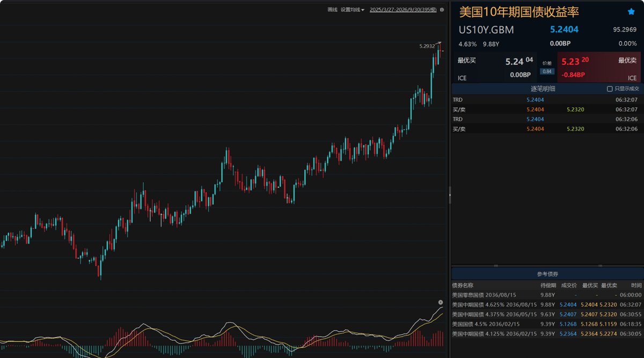Enable the 只显示成交 checkbox

609,89
